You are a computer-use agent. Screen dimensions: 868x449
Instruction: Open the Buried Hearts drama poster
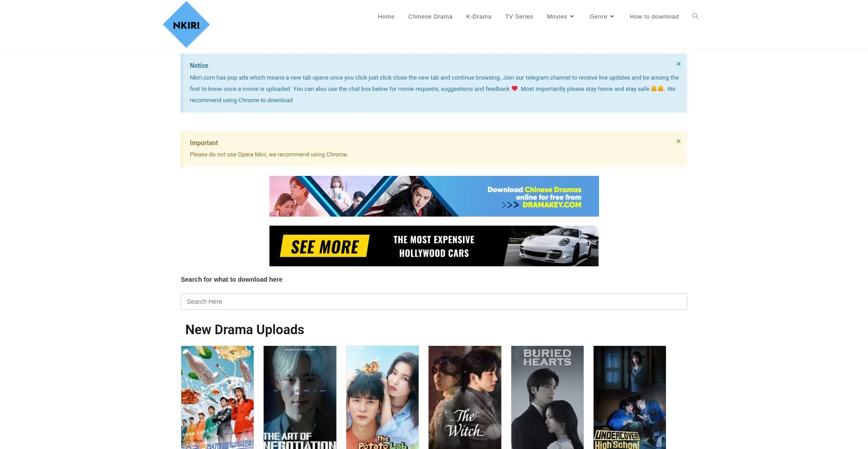click(547, 397)
